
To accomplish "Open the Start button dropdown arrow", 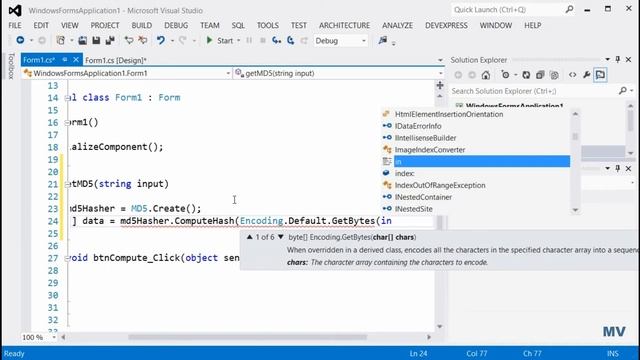I will point(238,40).
